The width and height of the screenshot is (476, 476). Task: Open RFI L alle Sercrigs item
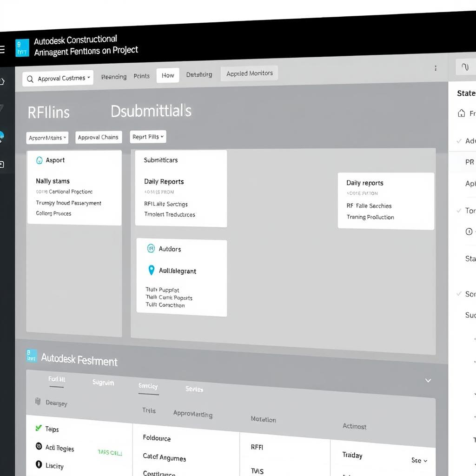(166, 204)
